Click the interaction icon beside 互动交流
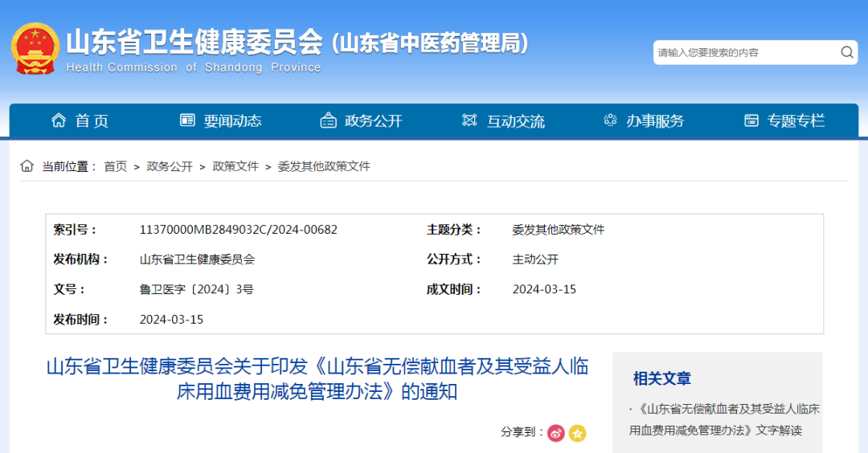This screenshot has width=868, height=453. coord(469,120)
